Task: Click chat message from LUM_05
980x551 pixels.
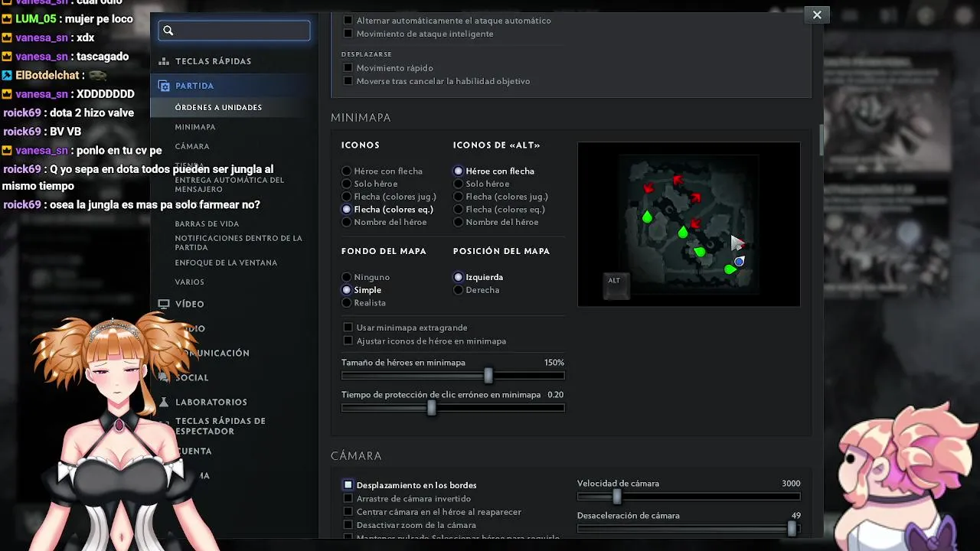Action: [x=67, y=19]
